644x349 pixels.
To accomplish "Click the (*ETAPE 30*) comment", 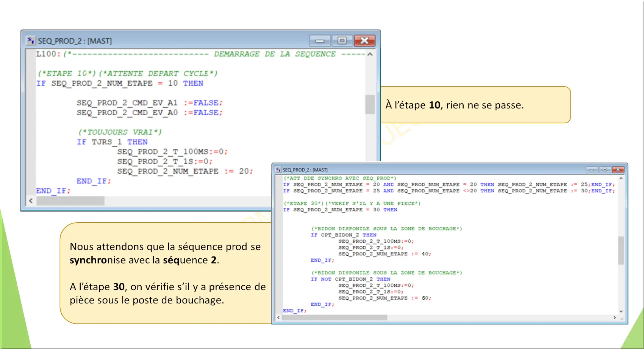I will [x=303, y=203].
